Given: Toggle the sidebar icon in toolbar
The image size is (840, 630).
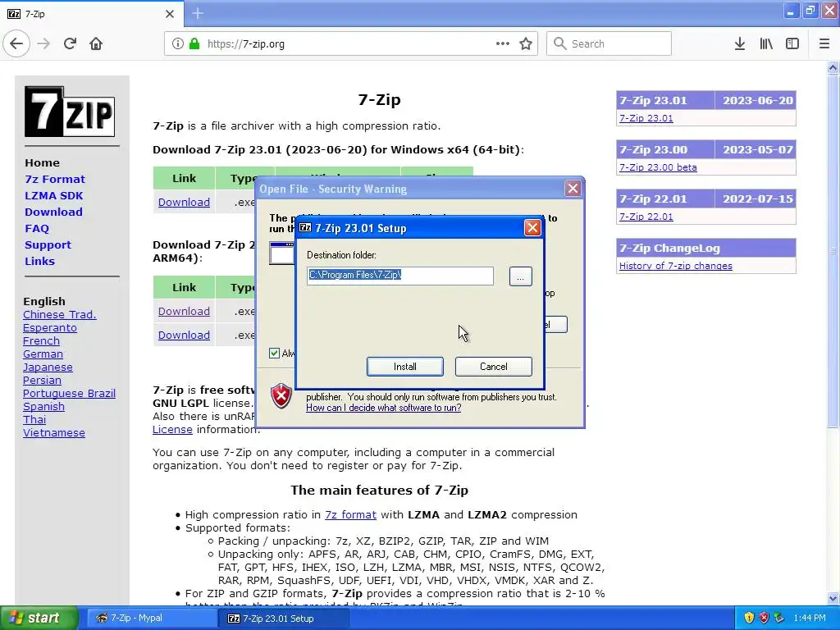Looking at the screenshot, I should (792, 43).
